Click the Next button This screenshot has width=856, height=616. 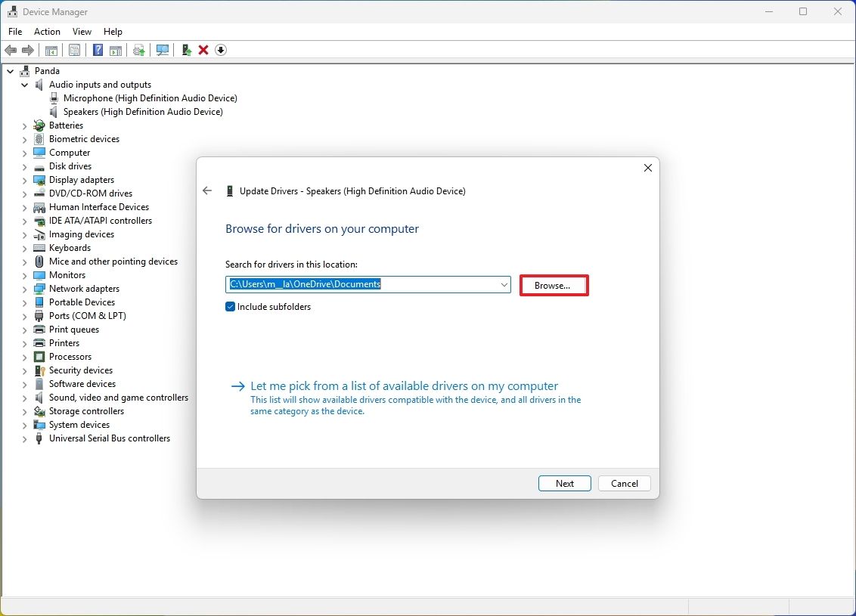coord(564,483)
